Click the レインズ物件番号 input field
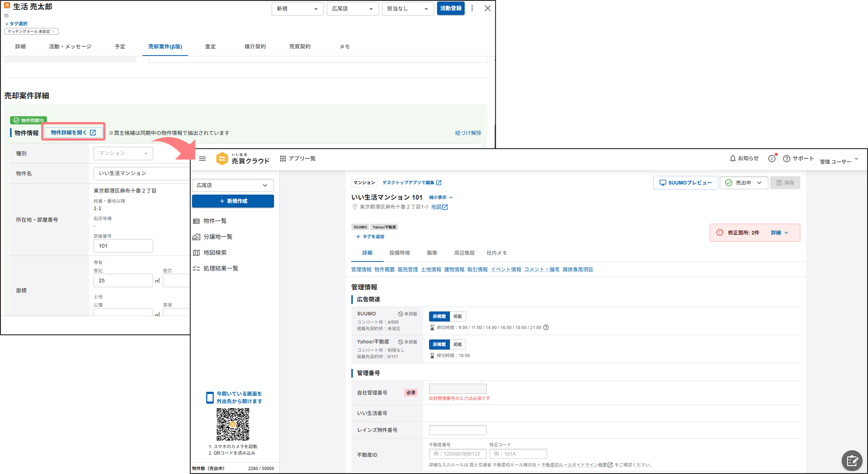 (457, 430)
